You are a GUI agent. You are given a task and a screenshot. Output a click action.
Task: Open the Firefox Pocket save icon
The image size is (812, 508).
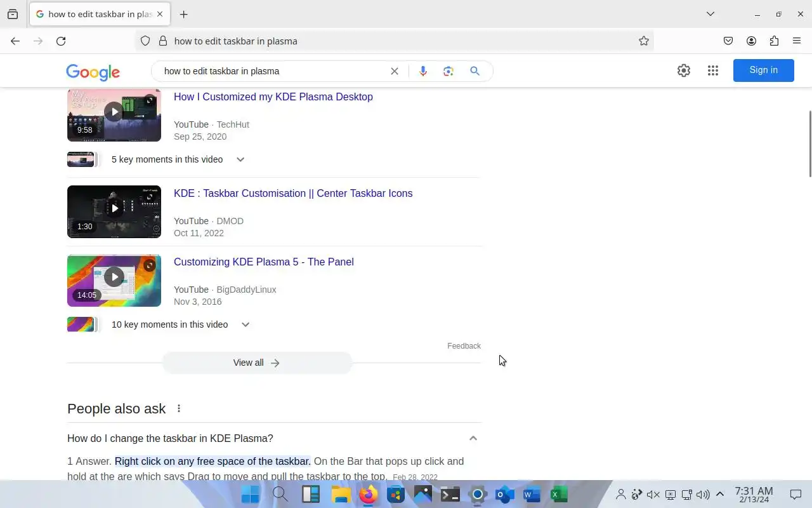(728, 41)
